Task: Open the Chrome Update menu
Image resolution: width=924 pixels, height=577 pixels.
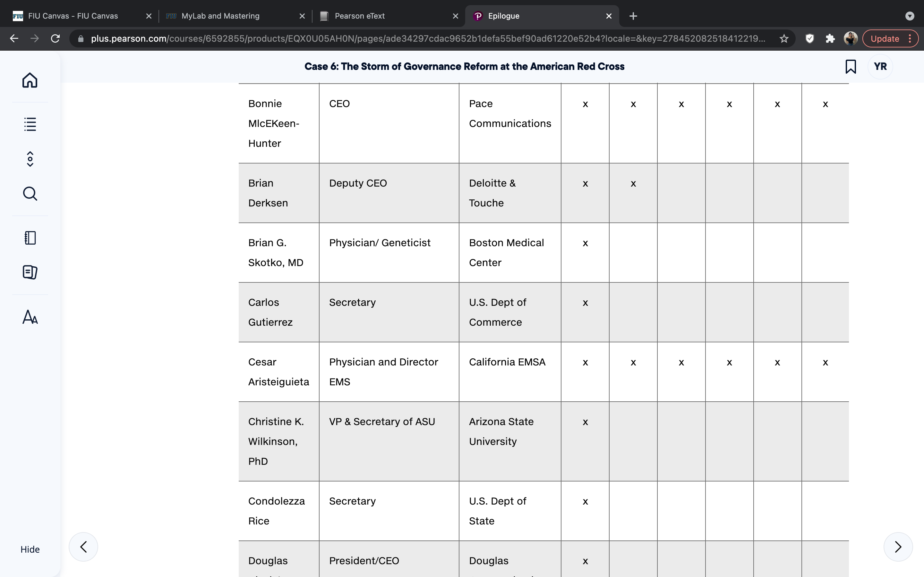Action: point(890,38)
